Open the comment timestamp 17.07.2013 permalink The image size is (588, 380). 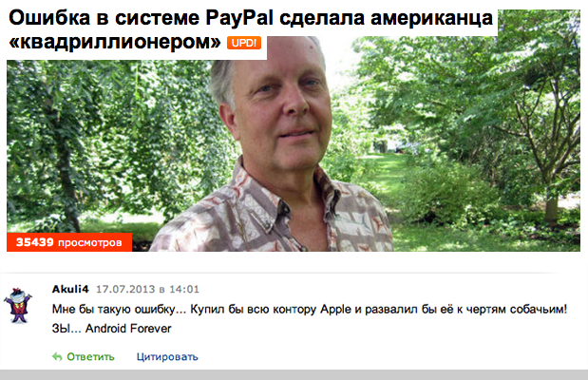(125, 289)
